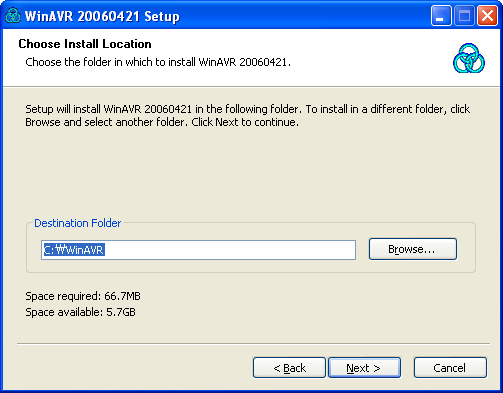
Task: Continue installation with the Next button
Action: coord(364,368)
